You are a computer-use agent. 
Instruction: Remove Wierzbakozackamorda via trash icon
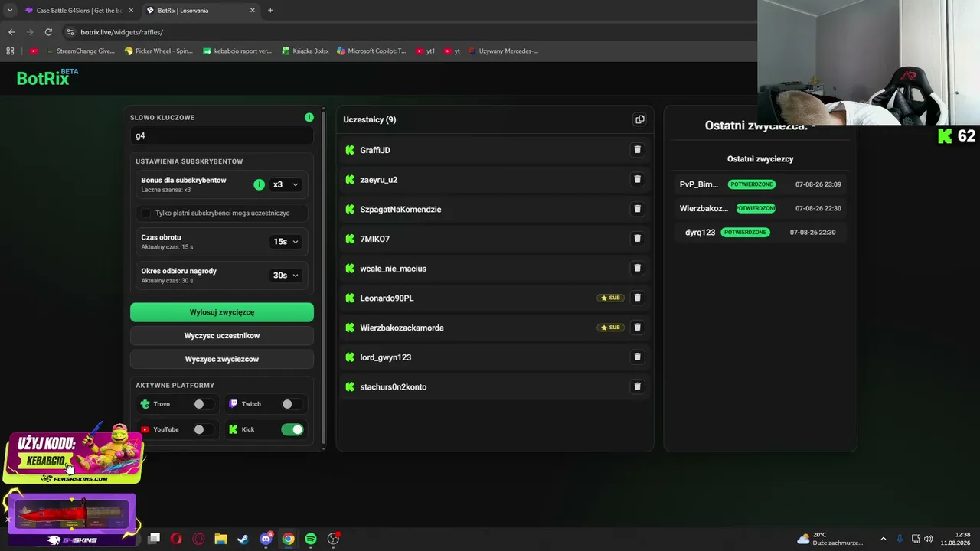pyautogui.click(x=637, y=328)
